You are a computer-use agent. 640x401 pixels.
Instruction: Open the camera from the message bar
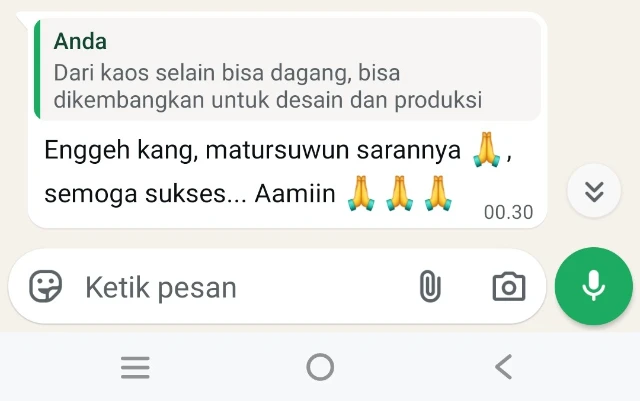pos(509,287)
